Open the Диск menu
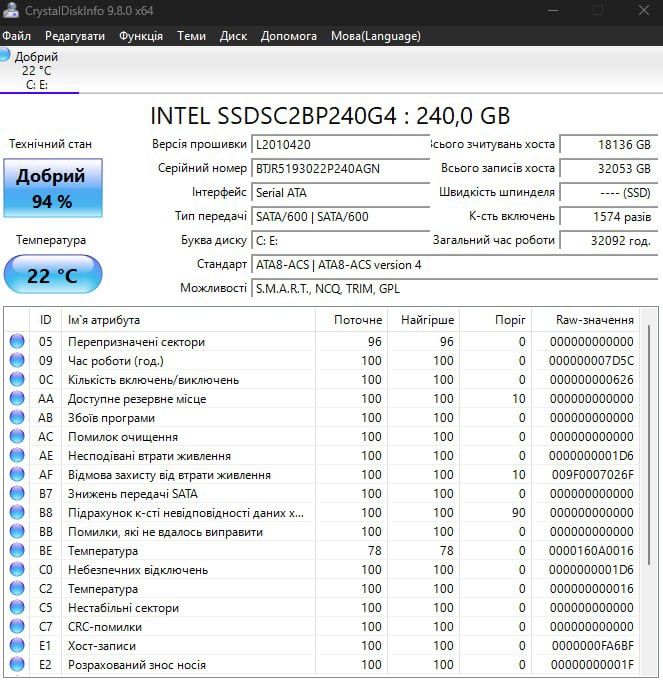This screenshot has height=683, width=663. pyautogui.click(x=233, y=36)
